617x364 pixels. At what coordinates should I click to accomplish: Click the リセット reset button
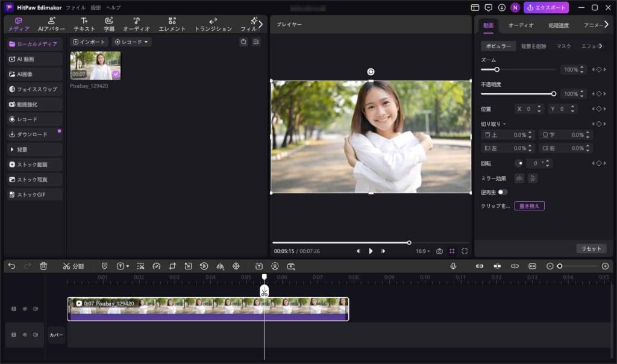[x=591, y=248]
